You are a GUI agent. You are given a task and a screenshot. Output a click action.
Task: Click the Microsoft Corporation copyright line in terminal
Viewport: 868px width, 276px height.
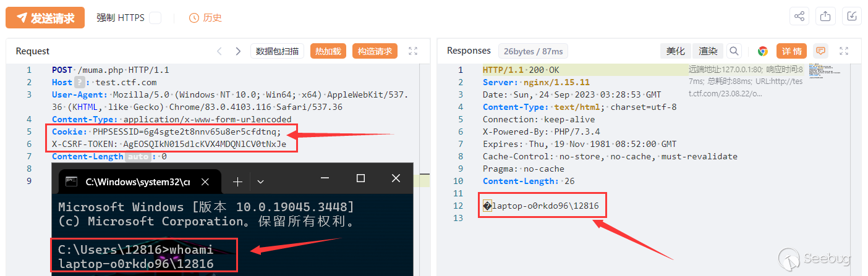[206, 221]
